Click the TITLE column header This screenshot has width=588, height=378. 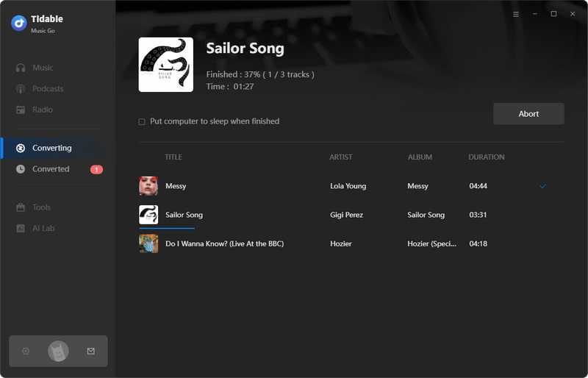click(173, 157)
